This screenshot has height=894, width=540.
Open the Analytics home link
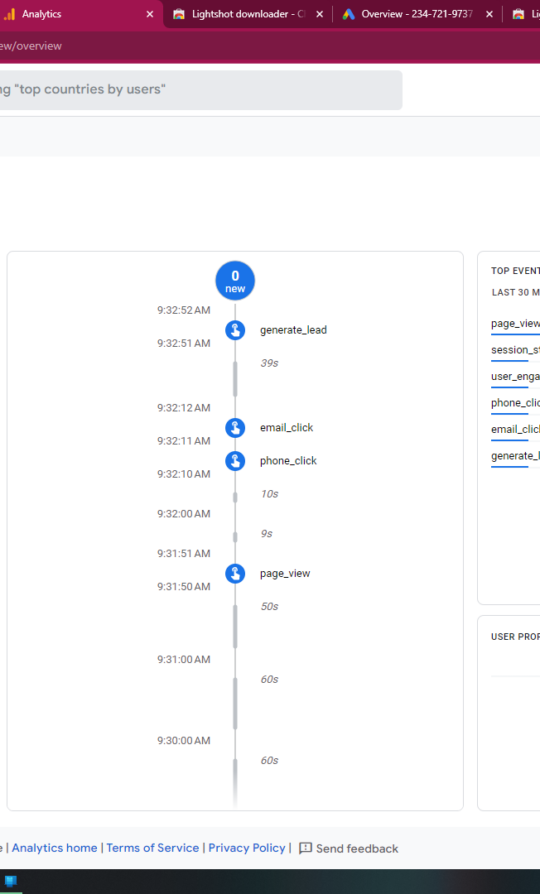(x=54, y=848)
